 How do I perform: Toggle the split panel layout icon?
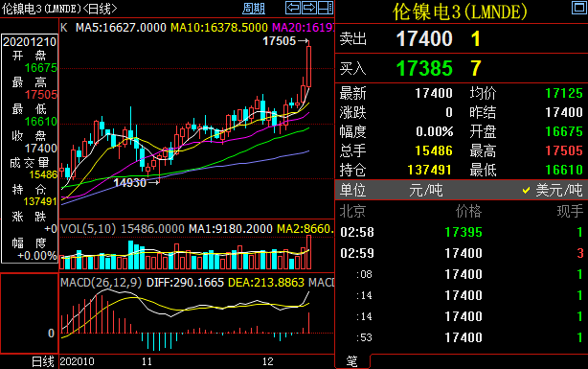[x=326, y=8]
